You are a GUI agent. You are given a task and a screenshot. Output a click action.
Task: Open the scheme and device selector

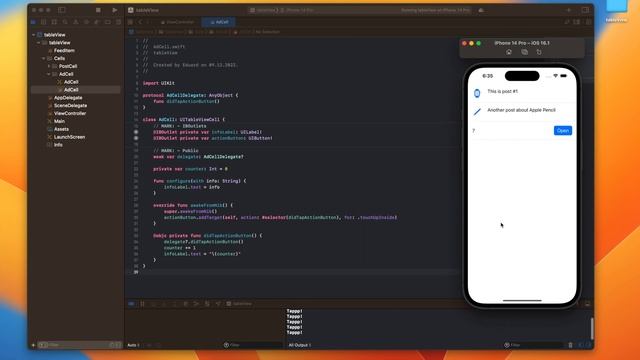281,10
